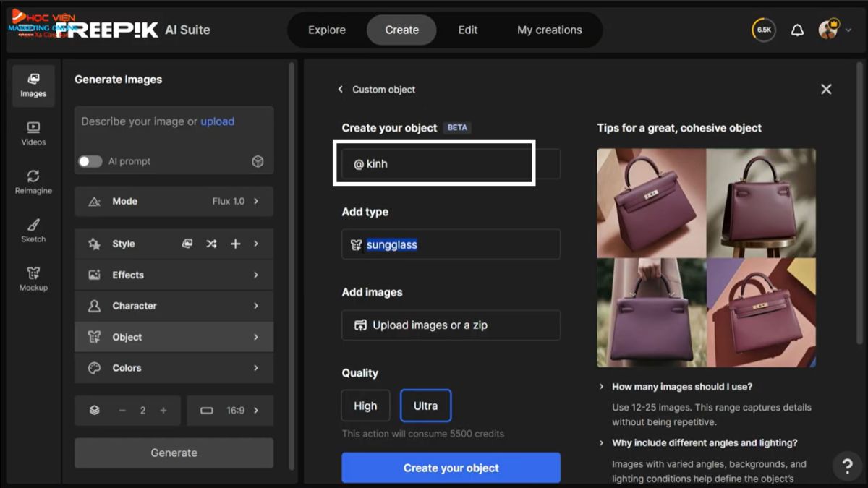Open the Mockup tool in sidebar
Image resolution: width=868 pixels, height=488 pixels.
tap(33, 279)
